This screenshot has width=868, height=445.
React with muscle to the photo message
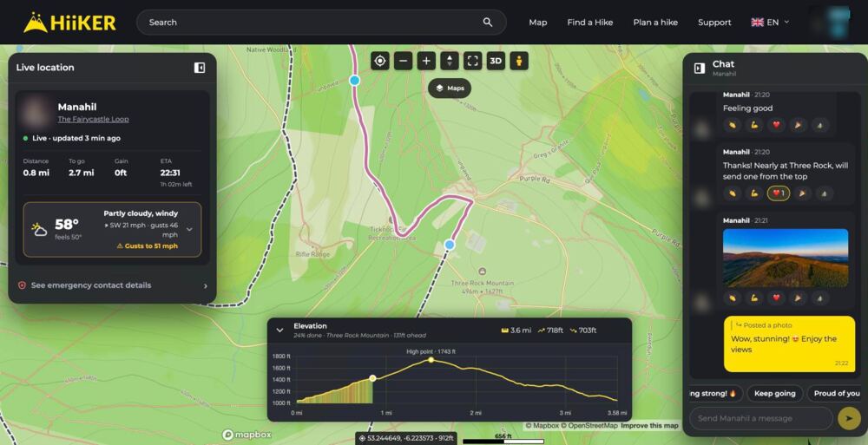[754, 298]
